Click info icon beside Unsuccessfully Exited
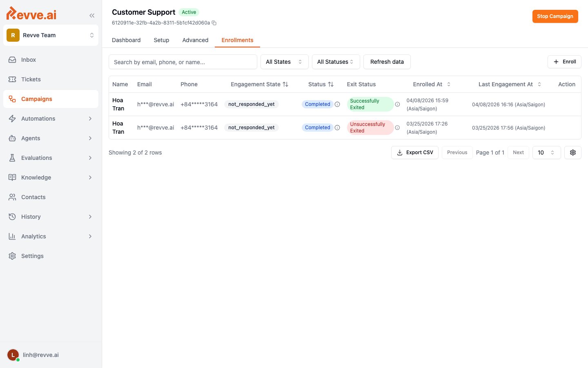The width and height of the screenshot is (588, 368). [397, 128]
